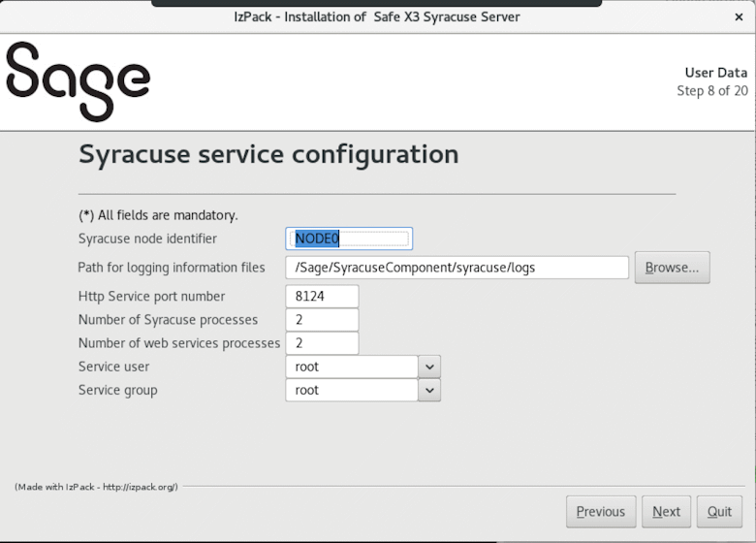This screenshot has width=756, height=543.
Task: Click the Syracuse service configuration heading
Action: point(268,154)
